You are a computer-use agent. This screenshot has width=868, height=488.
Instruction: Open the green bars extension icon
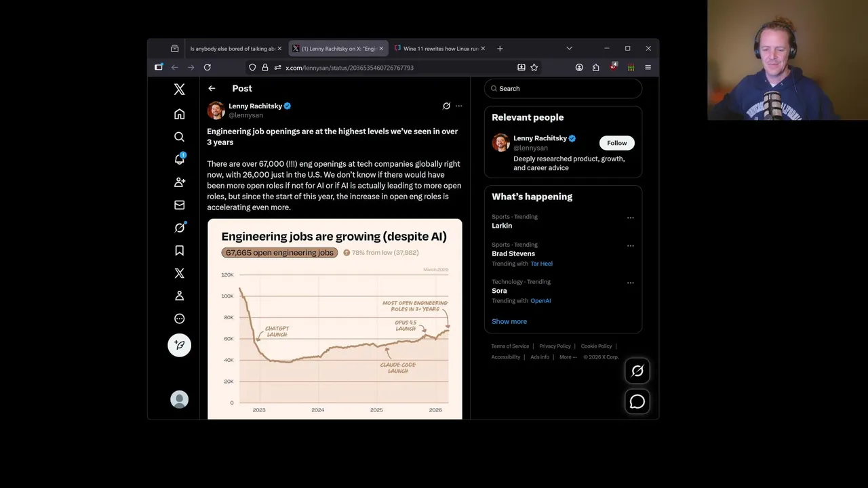tap(631, 67)
